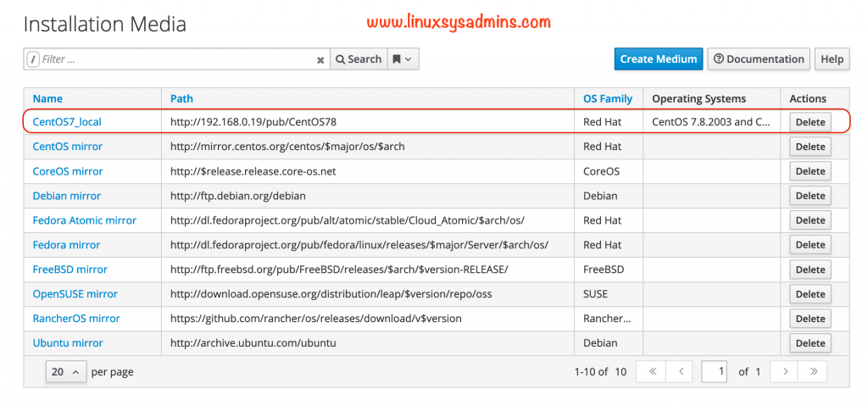Click the Search magnifier button

click(358, 59)
